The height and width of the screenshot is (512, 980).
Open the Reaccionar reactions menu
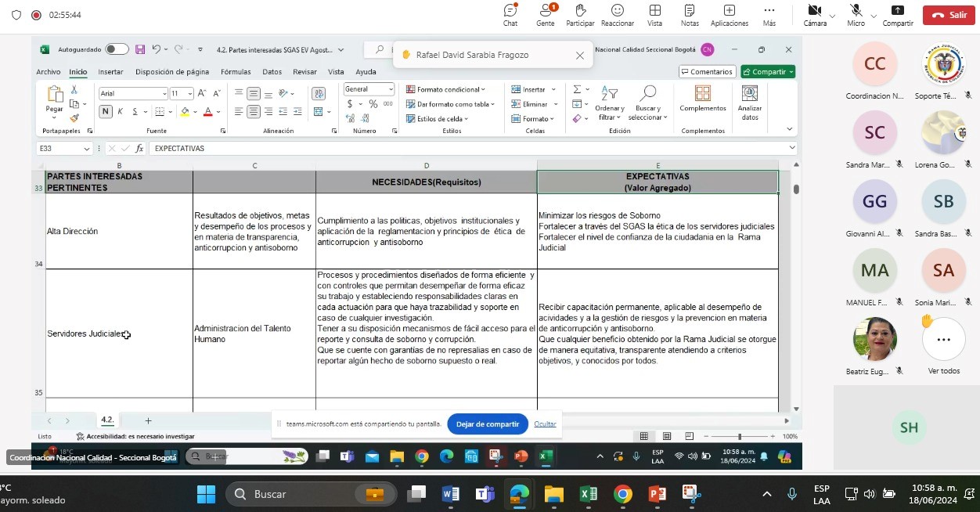(618, 15)
